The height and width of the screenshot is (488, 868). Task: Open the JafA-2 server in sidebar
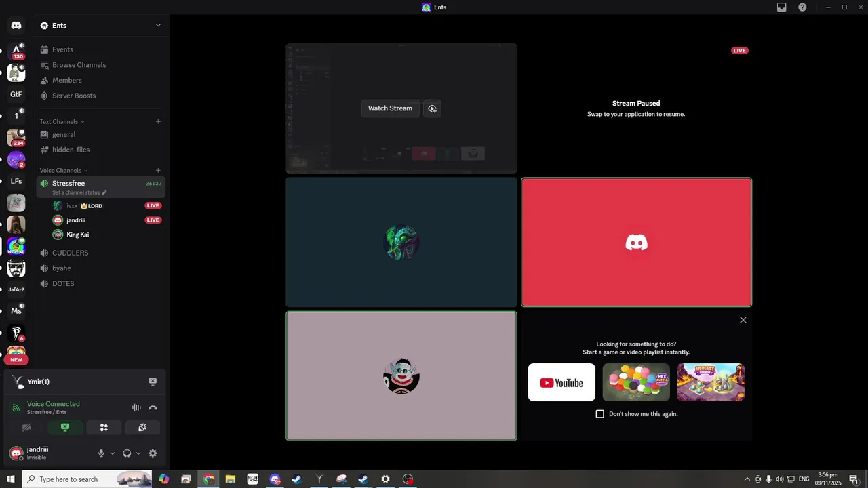(x=16, y=289)
